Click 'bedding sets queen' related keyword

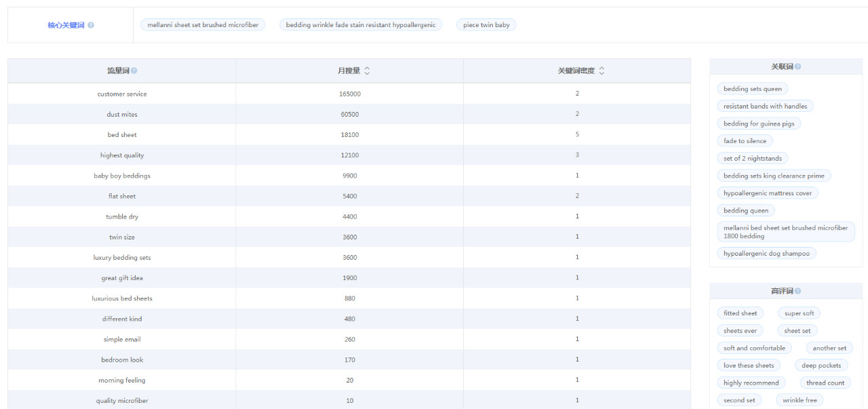[x=752, y=89]
